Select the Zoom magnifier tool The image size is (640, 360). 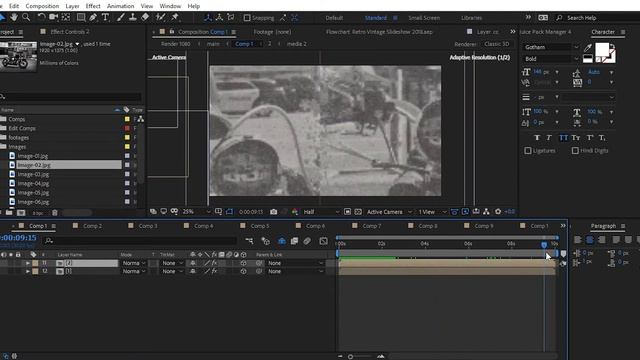(26, 17)
